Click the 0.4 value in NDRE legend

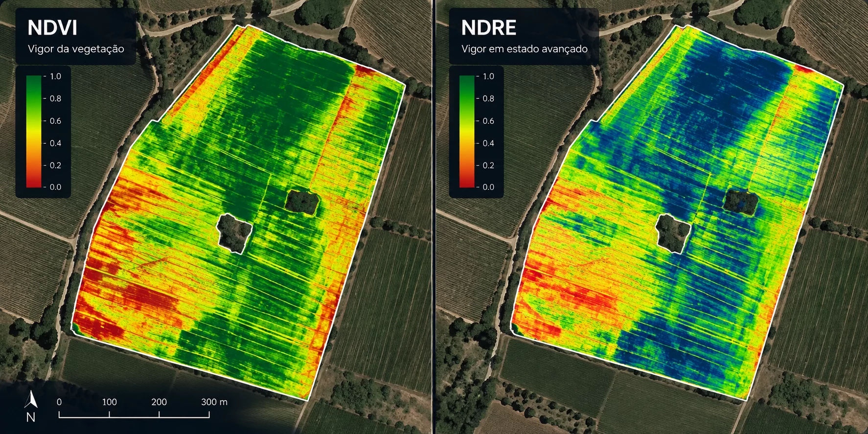coord(488,143)
